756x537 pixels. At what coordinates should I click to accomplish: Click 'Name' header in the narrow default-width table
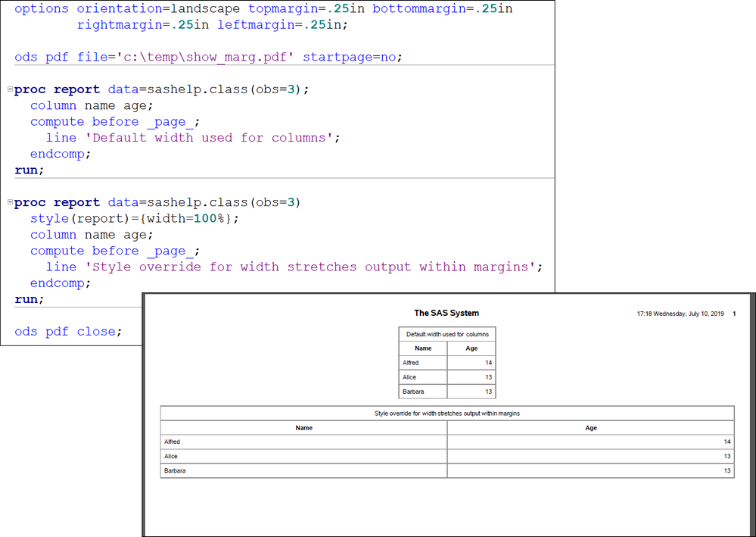click(423, 348)
